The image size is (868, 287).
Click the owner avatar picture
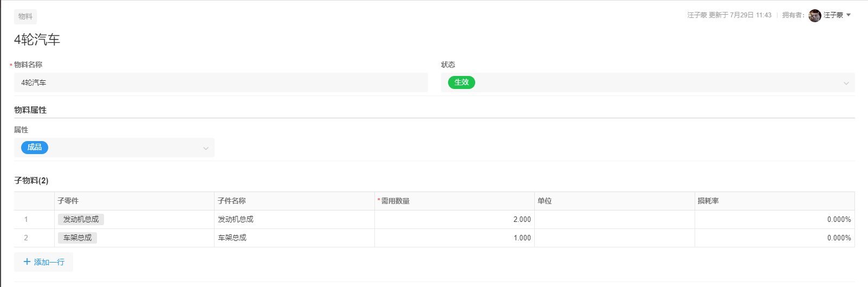(814, 16)
